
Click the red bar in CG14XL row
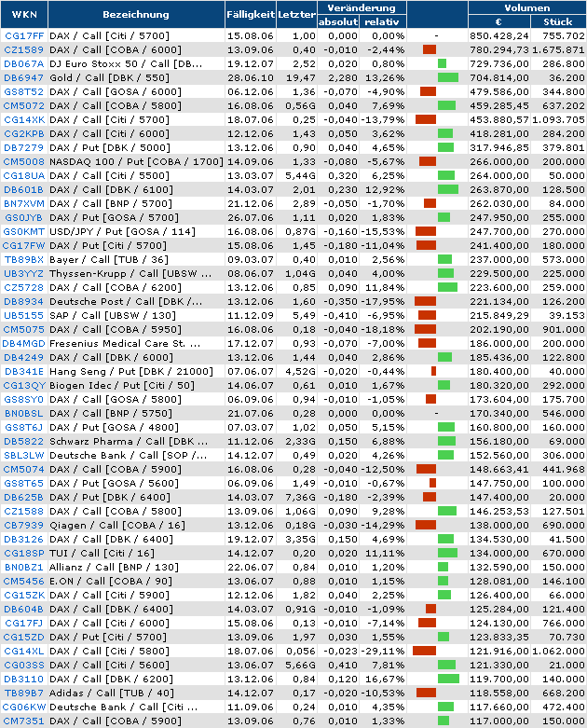(424, 651)
